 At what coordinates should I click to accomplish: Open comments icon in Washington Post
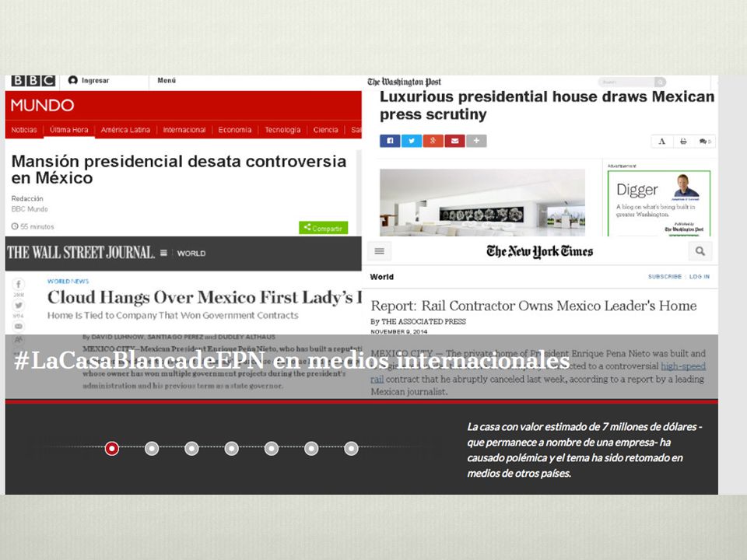pyautogui.click(x=705, y=142)
